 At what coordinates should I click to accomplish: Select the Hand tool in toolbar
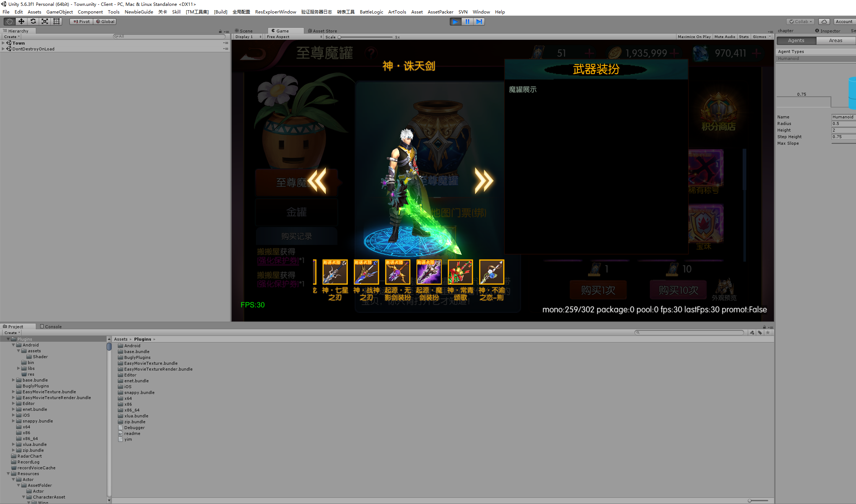(x=10, y=22)
